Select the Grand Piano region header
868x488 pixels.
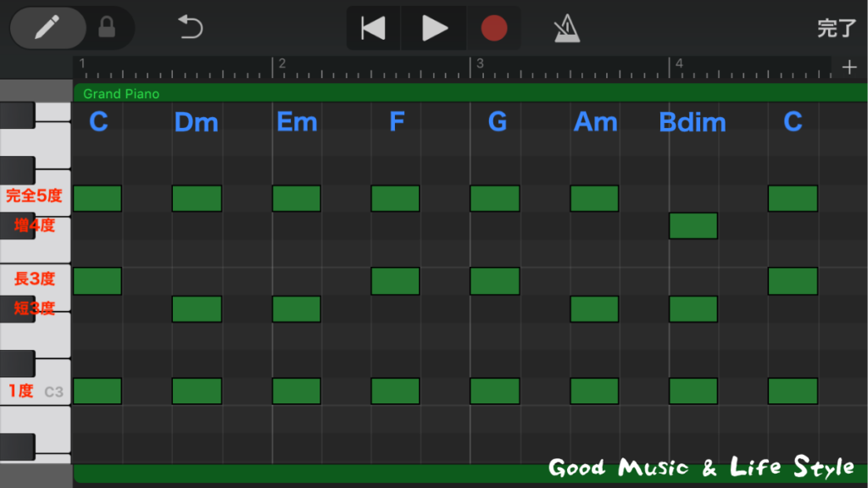470,93
